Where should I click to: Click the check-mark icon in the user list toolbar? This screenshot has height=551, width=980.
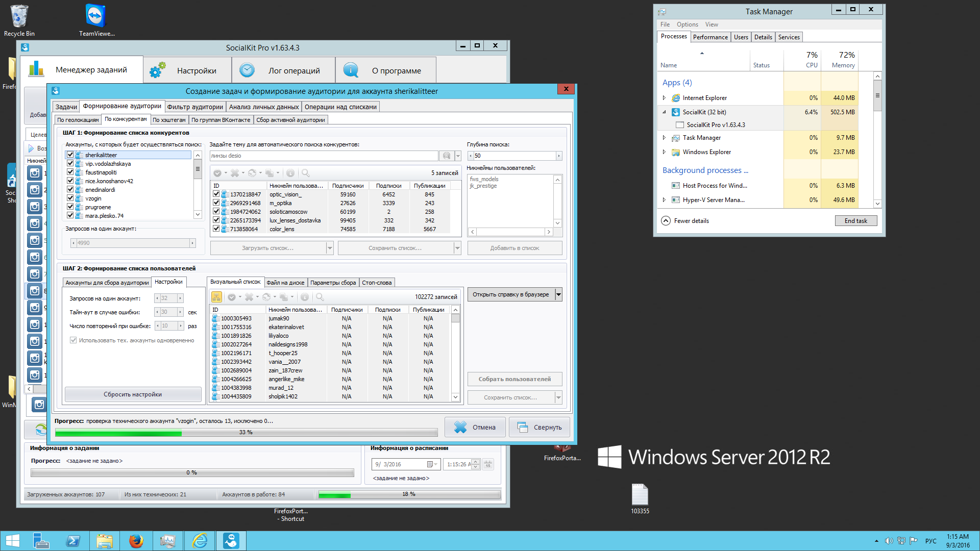click(232, 297)
